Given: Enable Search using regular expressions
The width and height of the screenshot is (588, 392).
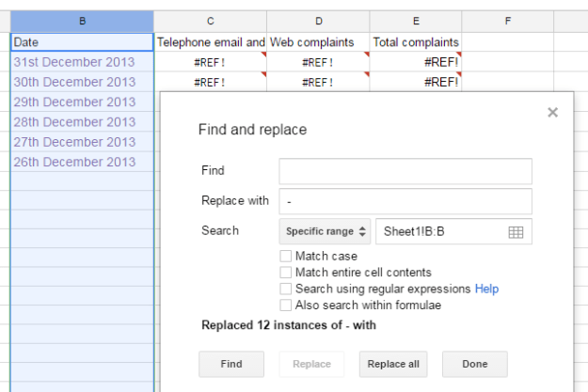Looking at the screenshot, I should click(x=286, y=289).
